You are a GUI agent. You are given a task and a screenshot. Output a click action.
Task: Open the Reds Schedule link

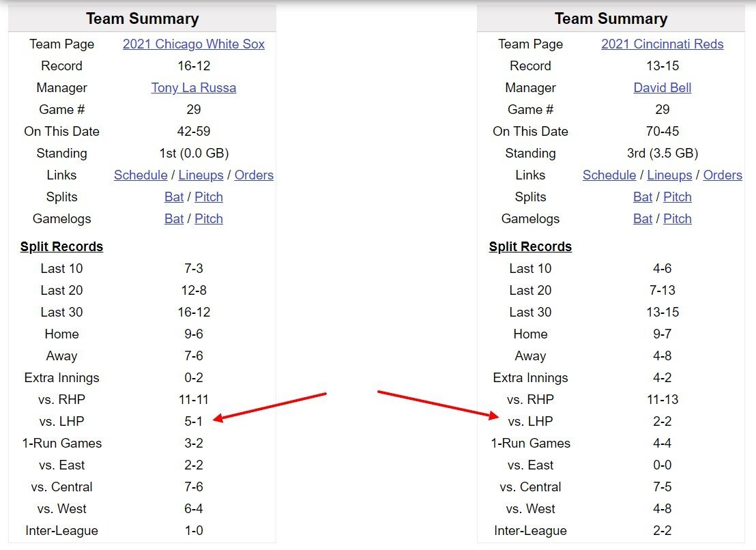click(x=609, y=175)
